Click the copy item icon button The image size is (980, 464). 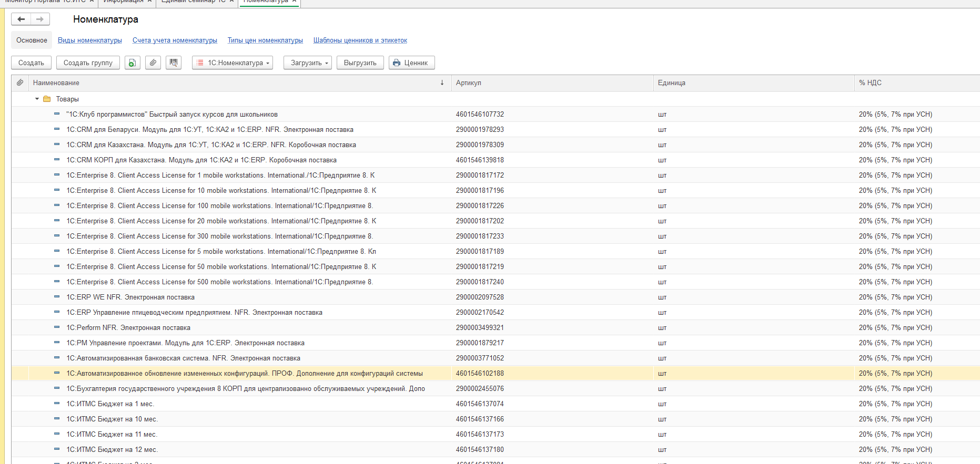pyautogui.click(x=133, y=63)
